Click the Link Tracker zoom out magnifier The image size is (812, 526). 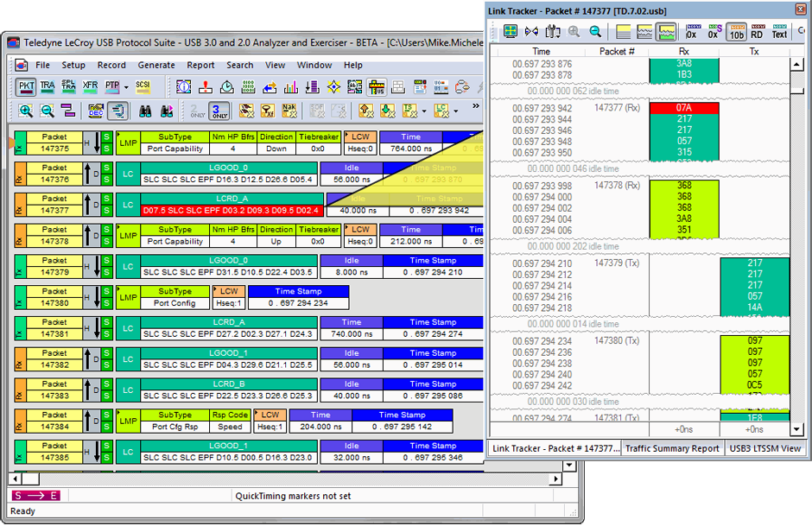point(595,32)
